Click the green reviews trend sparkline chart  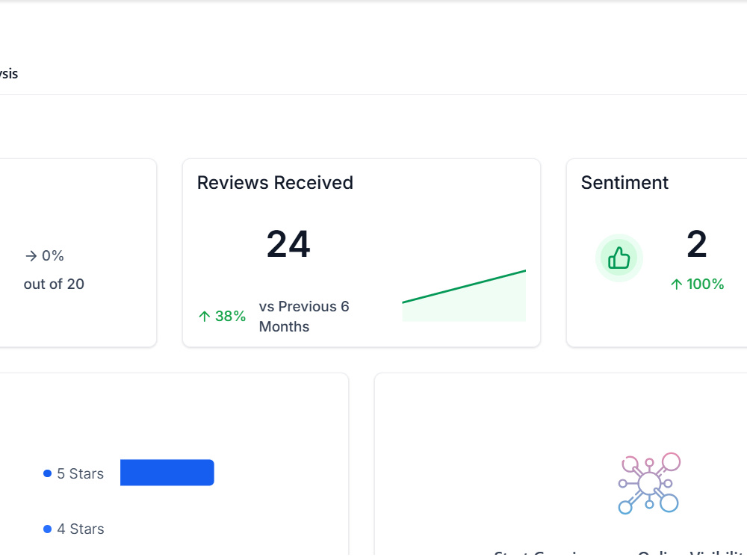(x=464, y=296)
